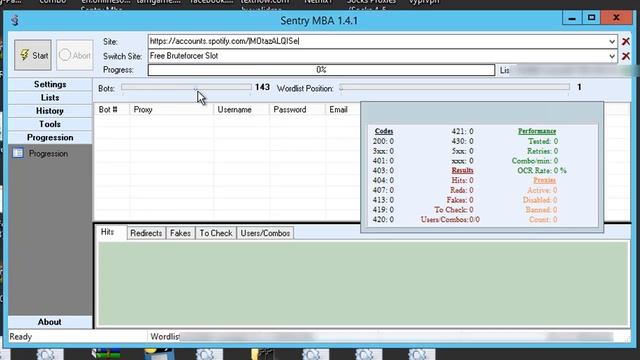The width and height of the screenshot is (640, 360).
Task: Click the Email column header
Action: tap(342, 109)
